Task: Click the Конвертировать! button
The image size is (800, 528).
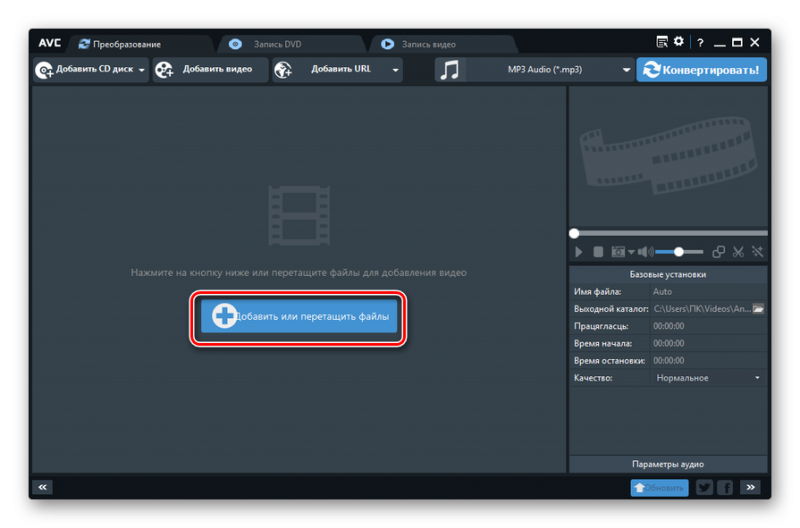Action: 704,69
